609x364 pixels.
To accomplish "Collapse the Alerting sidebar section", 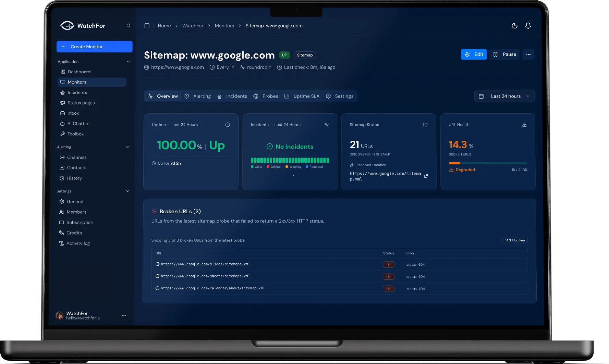I will 128,147.
